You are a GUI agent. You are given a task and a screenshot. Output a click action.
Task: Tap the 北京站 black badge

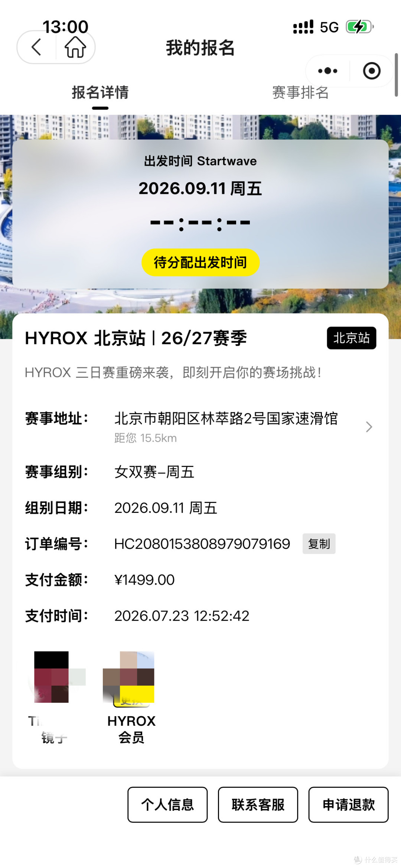point(351,338)
